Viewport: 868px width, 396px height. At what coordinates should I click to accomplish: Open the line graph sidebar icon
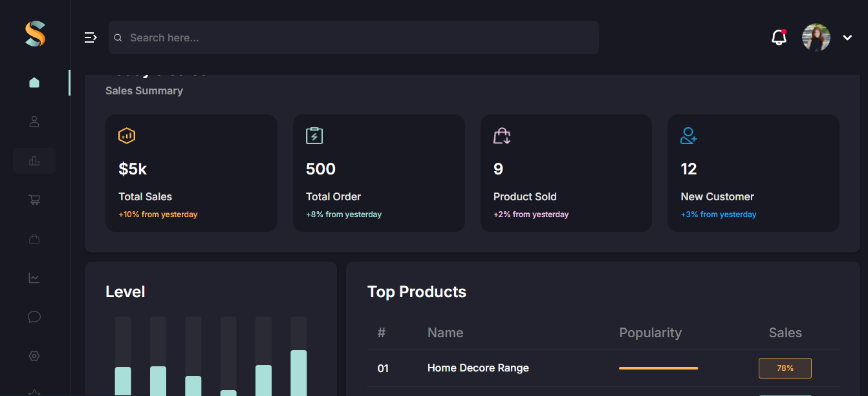34,278
